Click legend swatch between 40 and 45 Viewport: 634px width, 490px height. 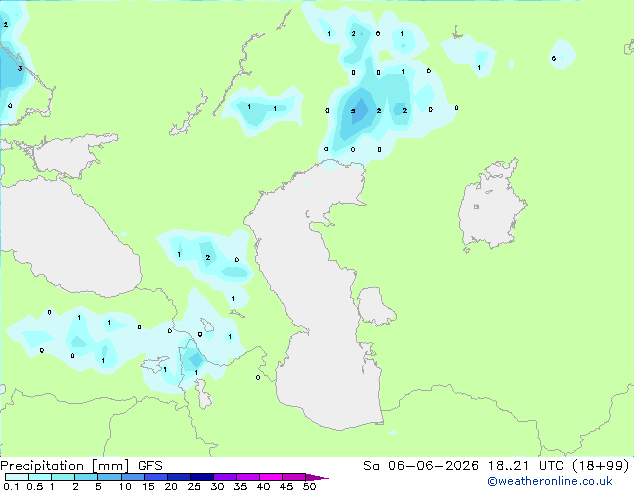[x=271, y=477]
